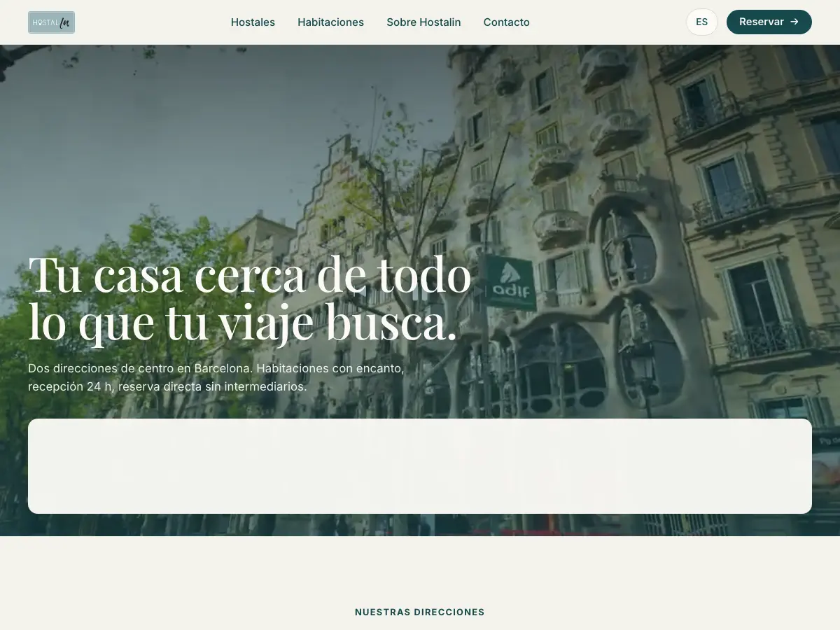Open the Hostales menu item
The height and width of the screenshot is (630, 840).
(x=253, y=22)
